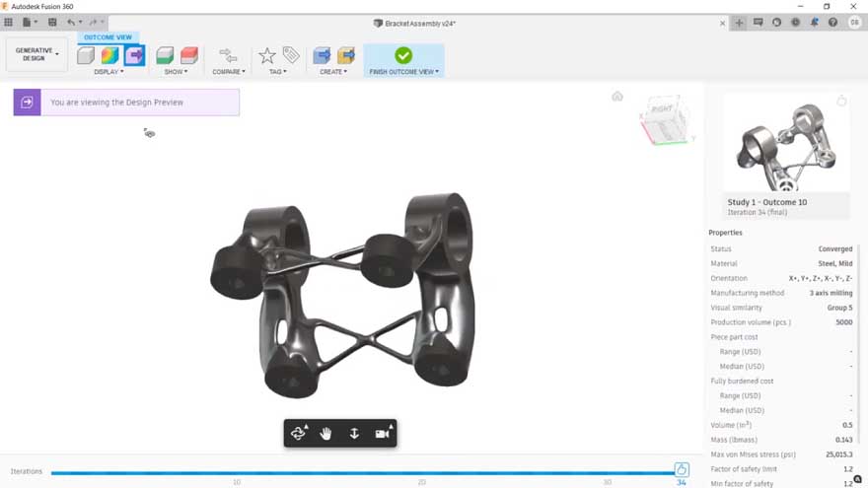This screenshot has width=868, height=488.
Task: Click the 'Steel, Mild' material value
Action: pyautogui.click(x=835, y=264)
